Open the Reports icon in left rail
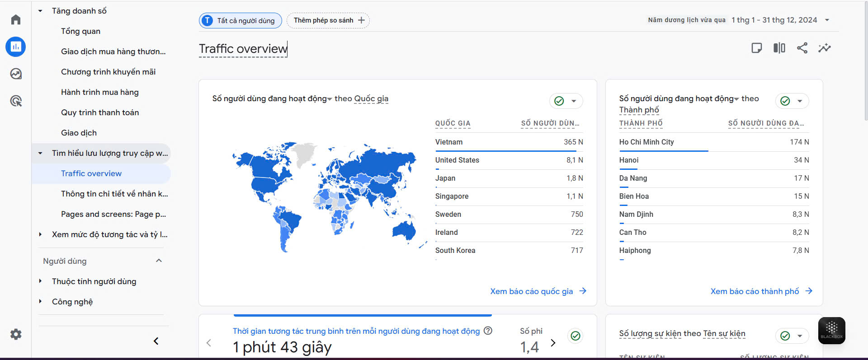 (16, 47)
